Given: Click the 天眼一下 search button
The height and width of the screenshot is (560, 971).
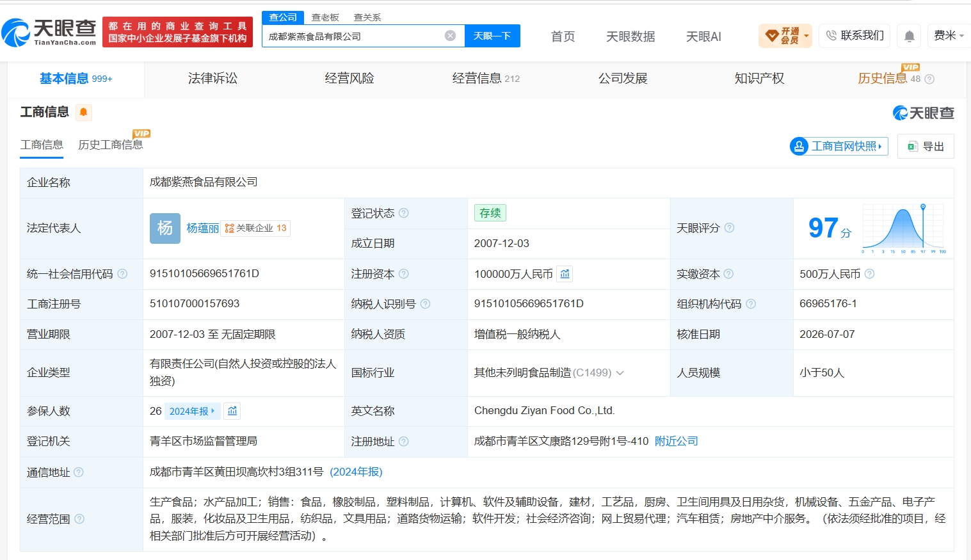Looking at the screenshot, I should click(x=492, y=36).
